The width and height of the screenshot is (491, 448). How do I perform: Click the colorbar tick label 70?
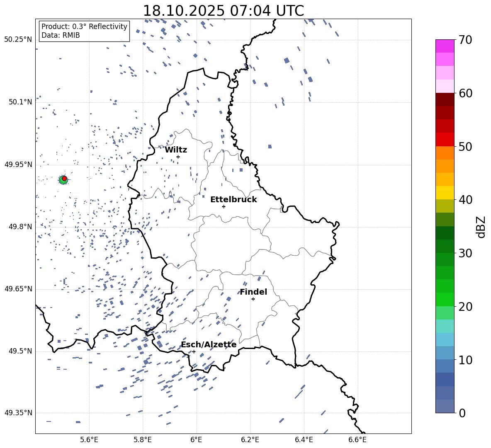465,40
